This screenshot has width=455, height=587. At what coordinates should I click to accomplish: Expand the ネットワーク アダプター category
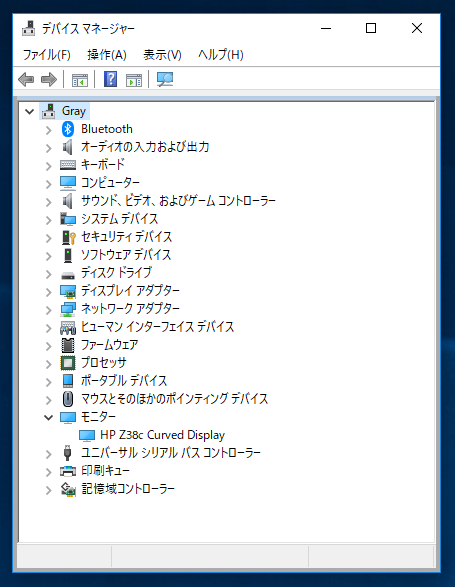pyautogui.click(x=48, y=310)
